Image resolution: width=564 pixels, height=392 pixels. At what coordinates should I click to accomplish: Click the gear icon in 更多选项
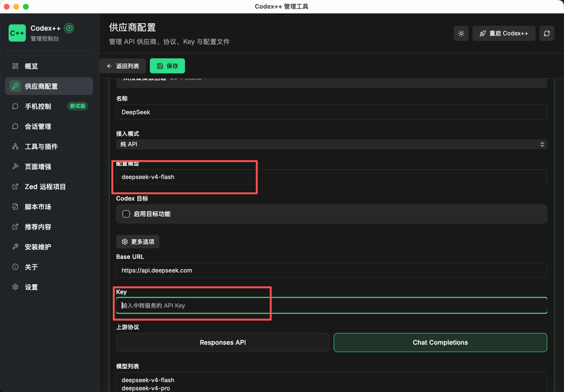coord(125,242)
